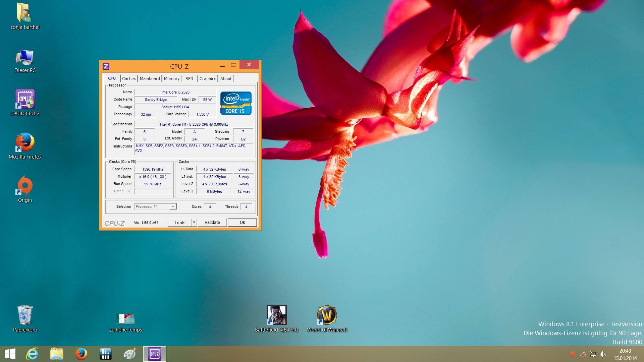
Task: Open the World of Warcraft desktop icon
Action: pyautogui.click(x=327, y=315)
